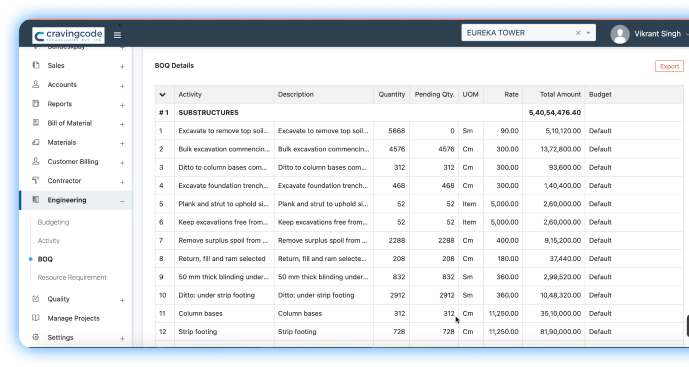Expand the Accounts menu with the plus
This screenshot has width=689, height=367.
tap(122, 86)
